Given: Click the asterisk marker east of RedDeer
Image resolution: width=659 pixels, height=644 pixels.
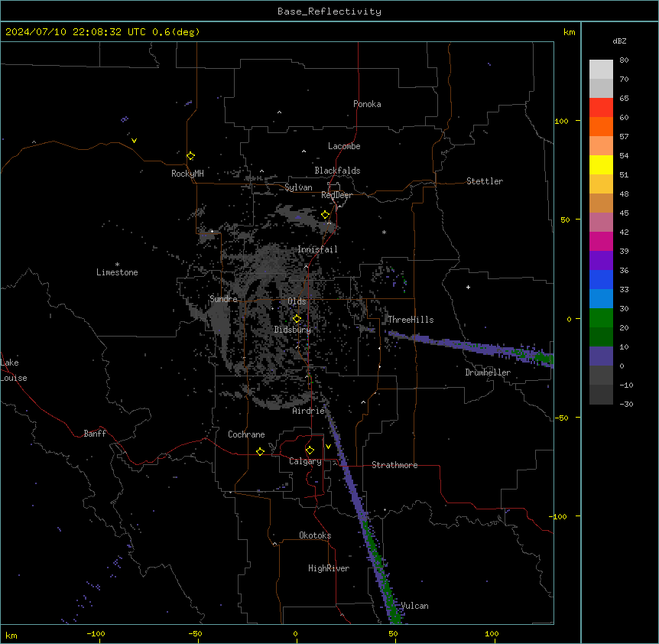Looking at the screenshot, I should (x=384, y=232).
